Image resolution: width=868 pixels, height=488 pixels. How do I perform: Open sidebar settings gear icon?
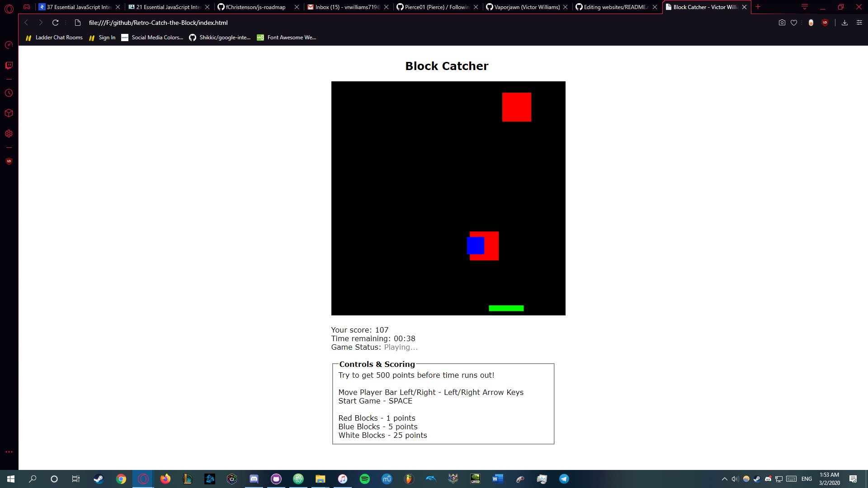(9, 134)
